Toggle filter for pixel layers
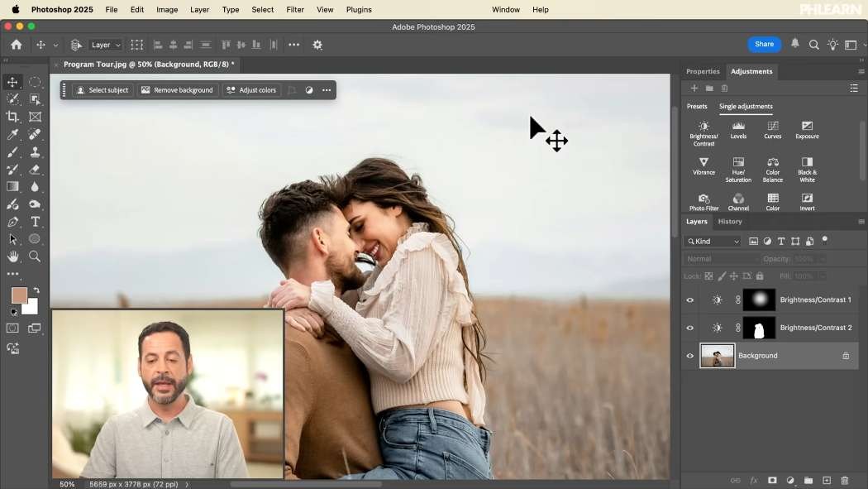Screen dimensions: 868x489 click(x=753, y=241)
